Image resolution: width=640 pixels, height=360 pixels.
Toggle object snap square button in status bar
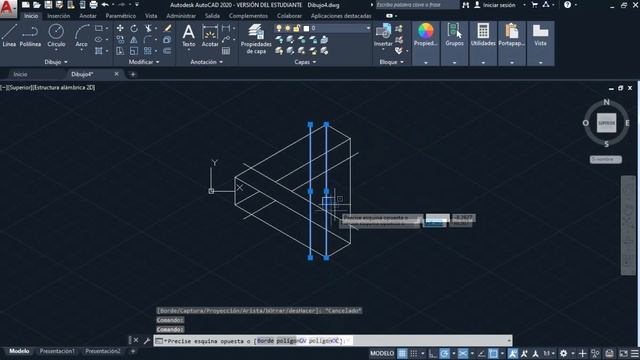coord(493,353)
